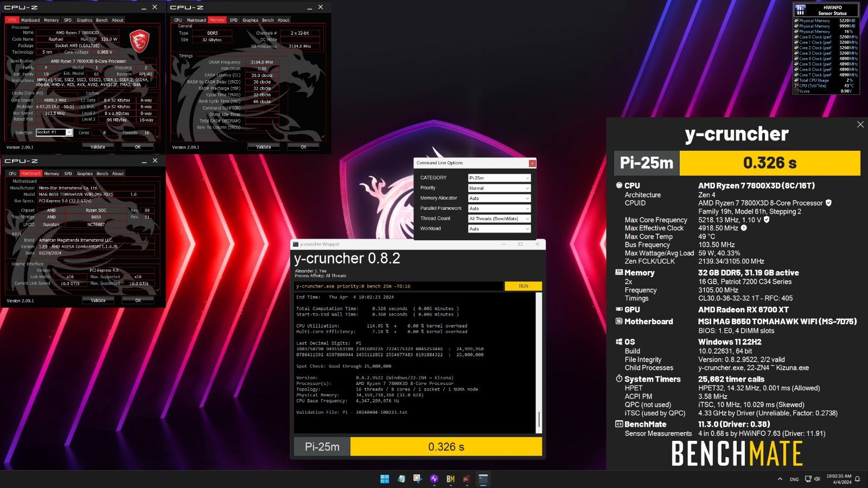Click the network tray icon
Screen dimensions: 868x488
[808, 479]
